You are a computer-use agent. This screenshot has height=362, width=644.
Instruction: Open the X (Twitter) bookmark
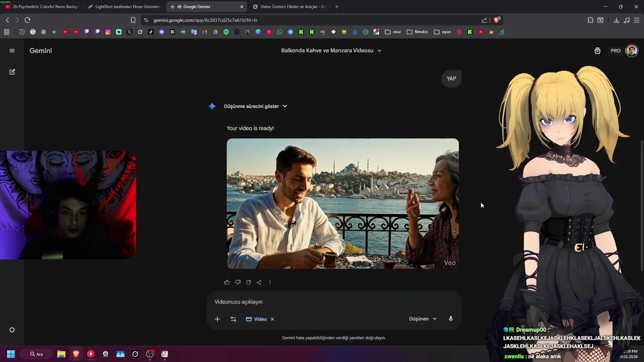(129, 32)
